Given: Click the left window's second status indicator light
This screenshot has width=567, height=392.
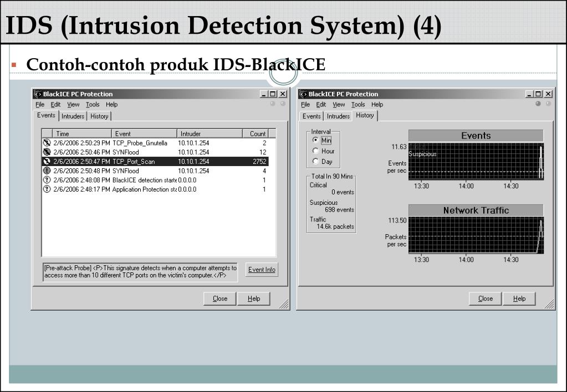Looking at the screenshot, I should coord(283,104).
